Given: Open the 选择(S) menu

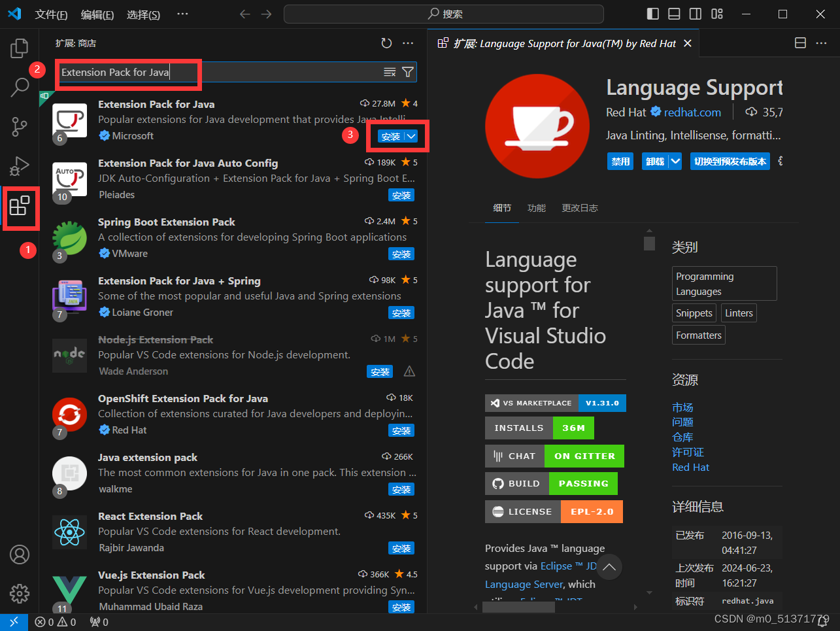Looking at the screenshot, I should (144, 14).
